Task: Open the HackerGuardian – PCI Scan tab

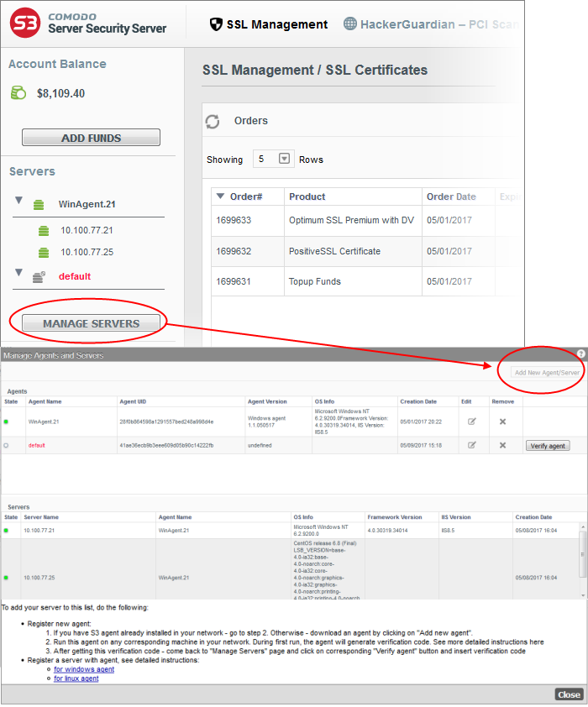Action: coord(431,24)
